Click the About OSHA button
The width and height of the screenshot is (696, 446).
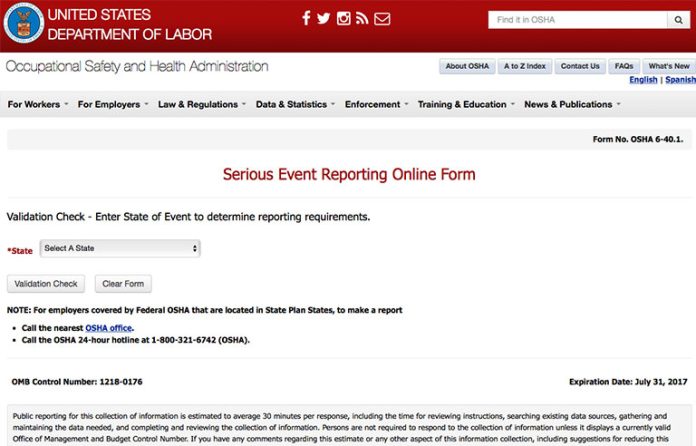tap(467, 66)
